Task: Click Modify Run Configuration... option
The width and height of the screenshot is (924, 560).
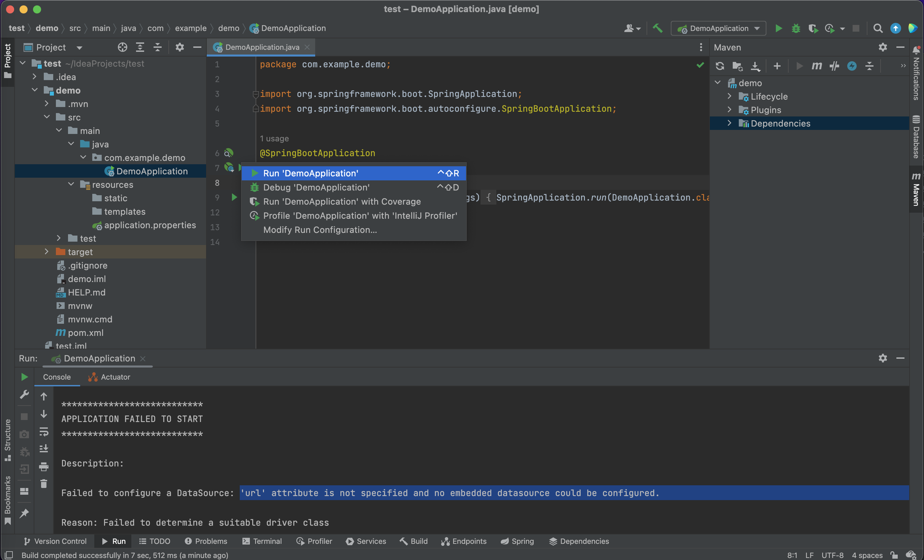Action: click(320, 230)
